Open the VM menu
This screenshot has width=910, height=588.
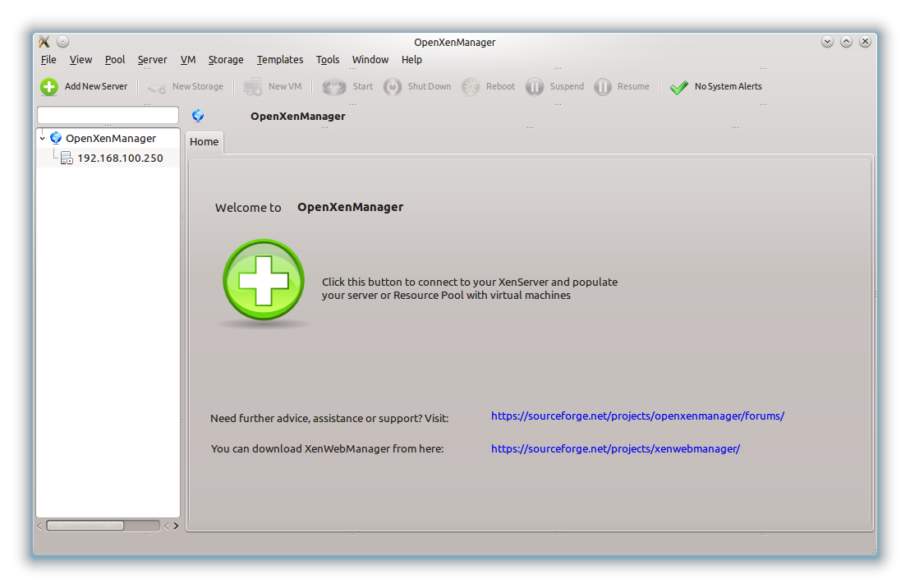[188, 60]
